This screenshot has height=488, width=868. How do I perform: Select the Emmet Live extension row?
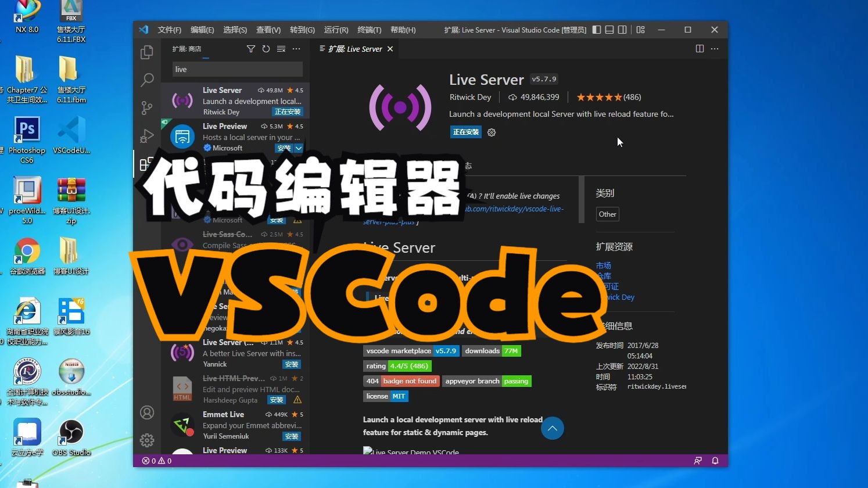click(235, 425)
